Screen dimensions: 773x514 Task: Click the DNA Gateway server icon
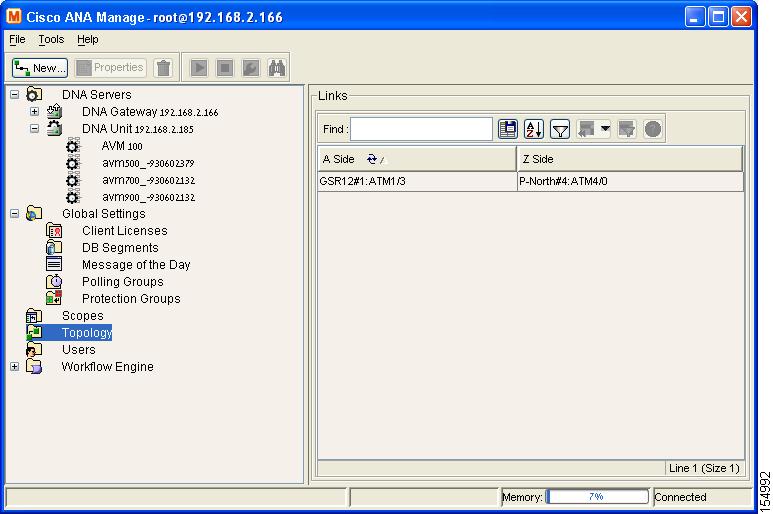click(x=54, y=111)
